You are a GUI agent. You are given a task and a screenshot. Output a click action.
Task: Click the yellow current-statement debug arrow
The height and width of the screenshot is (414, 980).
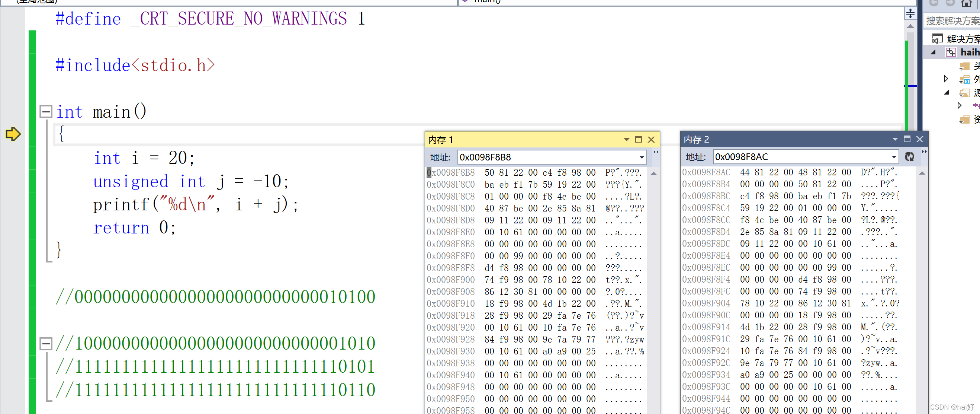tap(13, 134)
